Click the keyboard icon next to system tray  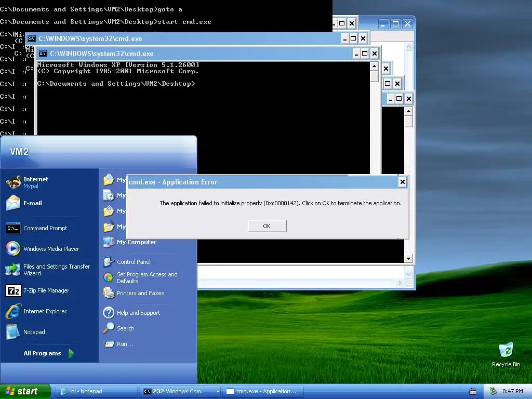coord(473,392)
